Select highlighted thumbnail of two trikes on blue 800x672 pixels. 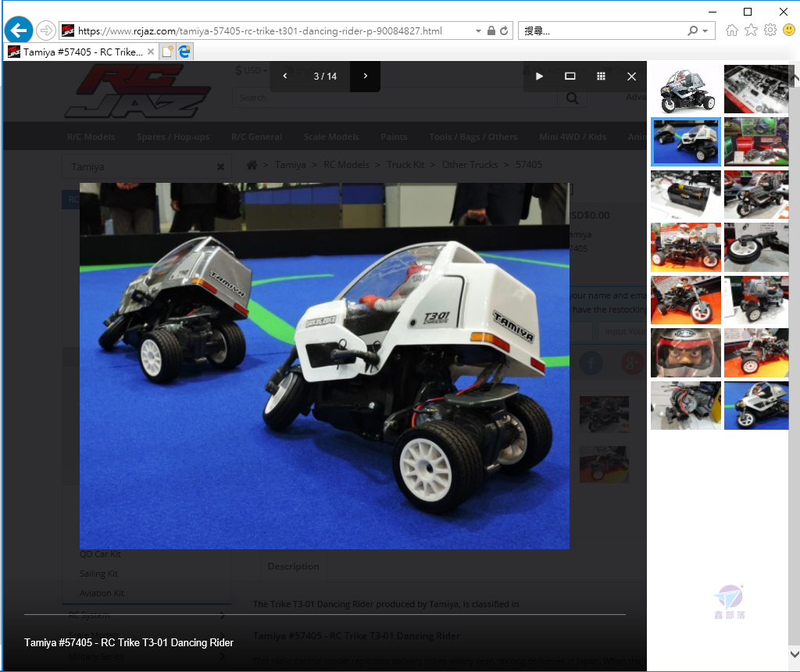coord(686,142)
